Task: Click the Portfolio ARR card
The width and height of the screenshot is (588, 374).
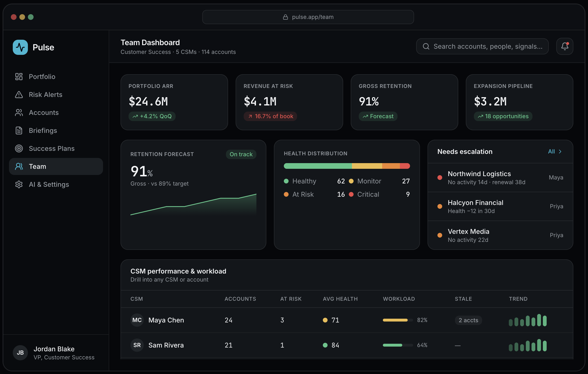Action: [x=174, y=102]
